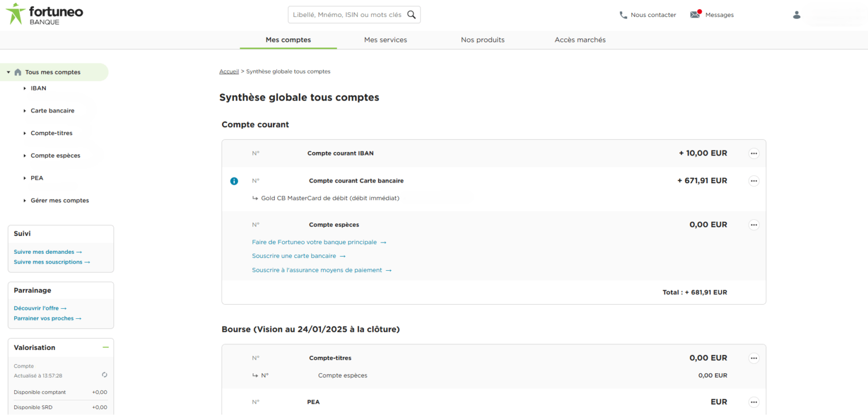Switch to the Mes services tab
Image resolution: width=868 pixels, height=415 pixels.
385,40
